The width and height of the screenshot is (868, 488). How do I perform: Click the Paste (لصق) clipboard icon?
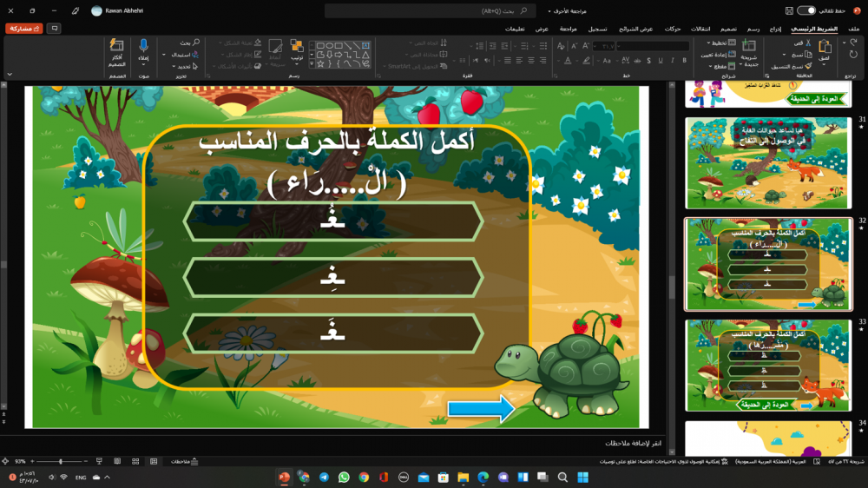tap(825, 47)
